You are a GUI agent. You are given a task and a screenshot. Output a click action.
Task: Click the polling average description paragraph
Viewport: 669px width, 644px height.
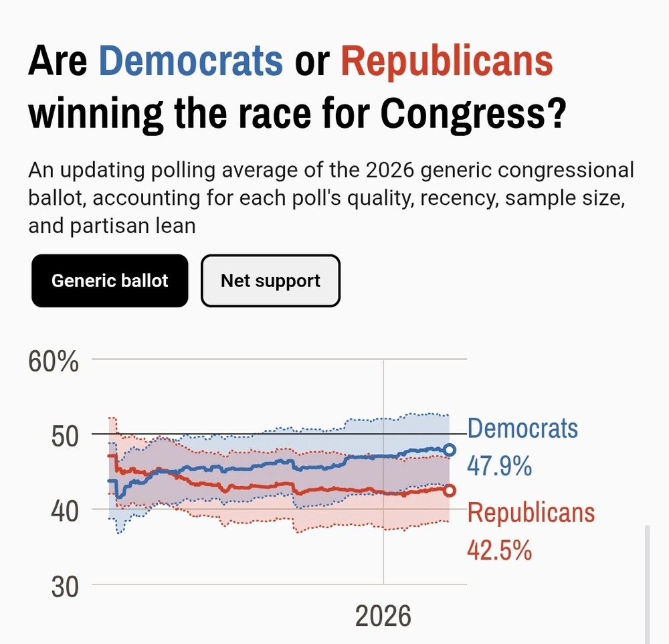pos(330,197)
